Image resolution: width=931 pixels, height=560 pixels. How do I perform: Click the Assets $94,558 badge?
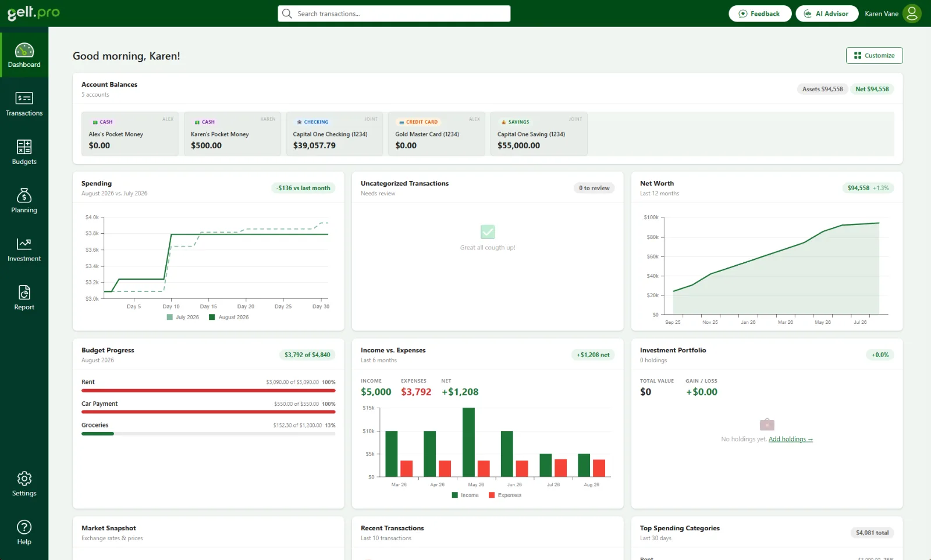click(x=822, y=89)
